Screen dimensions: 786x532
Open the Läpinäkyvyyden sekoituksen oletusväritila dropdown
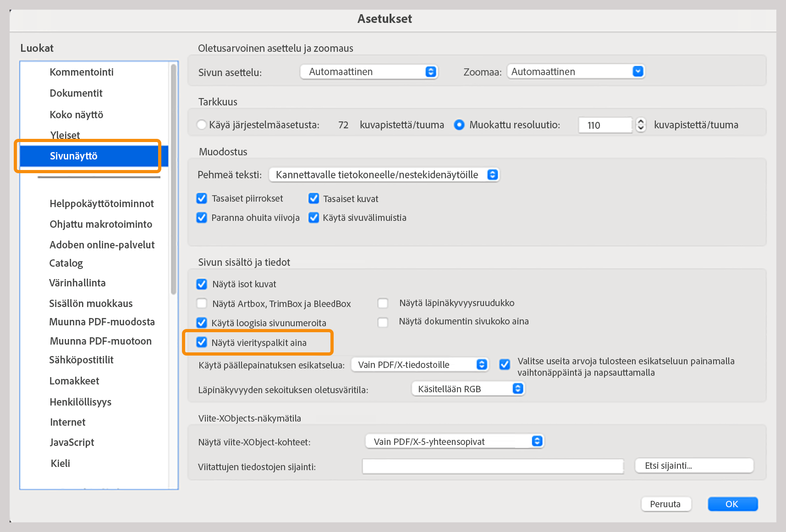pos(467,389)
